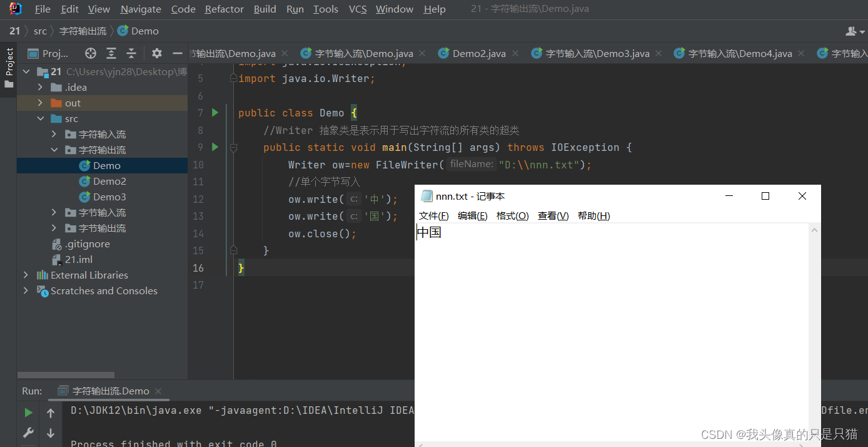Close the 字节输入流\Demo3.java tab

coord(659,54)
